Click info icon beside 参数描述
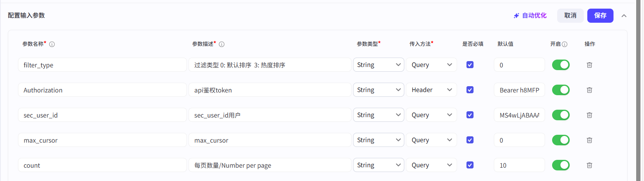This screenshot has height=181, width=644. (x=222, y=44)
